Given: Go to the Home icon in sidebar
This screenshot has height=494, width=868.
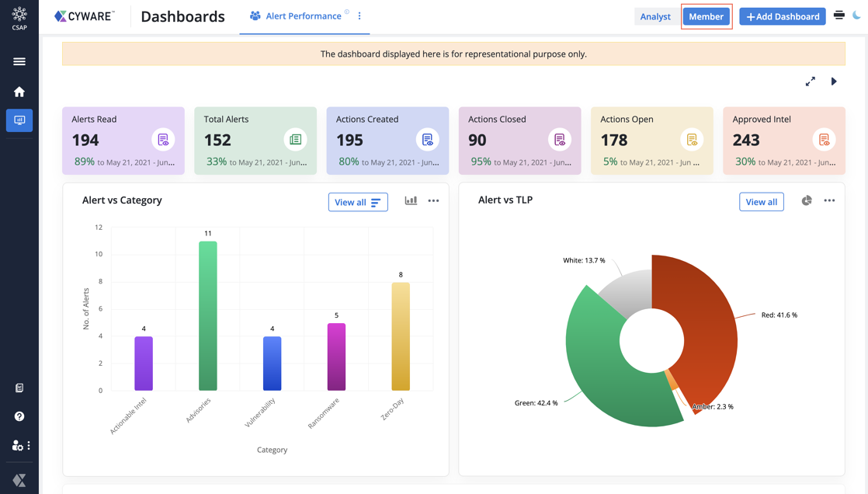Looking at the screenshot, I should click(19, 92).
